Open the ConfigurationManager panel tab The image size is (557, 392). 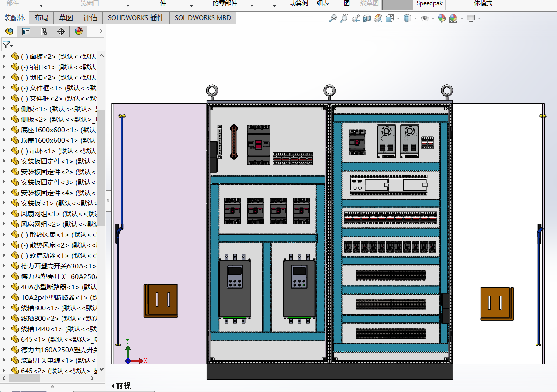[x=43, y=31]
